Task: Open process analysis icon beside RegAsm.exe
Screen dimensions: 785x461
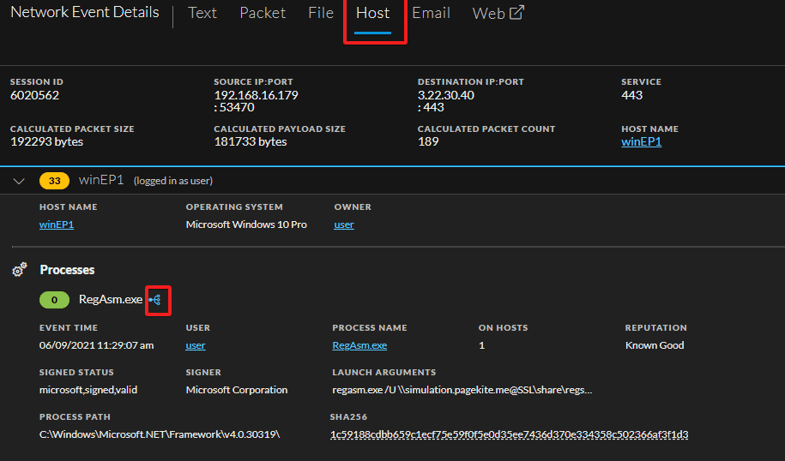Action: pos(158,299)
